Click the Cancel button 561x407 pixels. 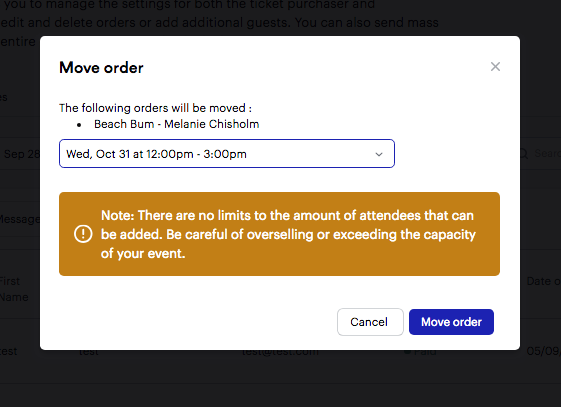coord(370,322)
